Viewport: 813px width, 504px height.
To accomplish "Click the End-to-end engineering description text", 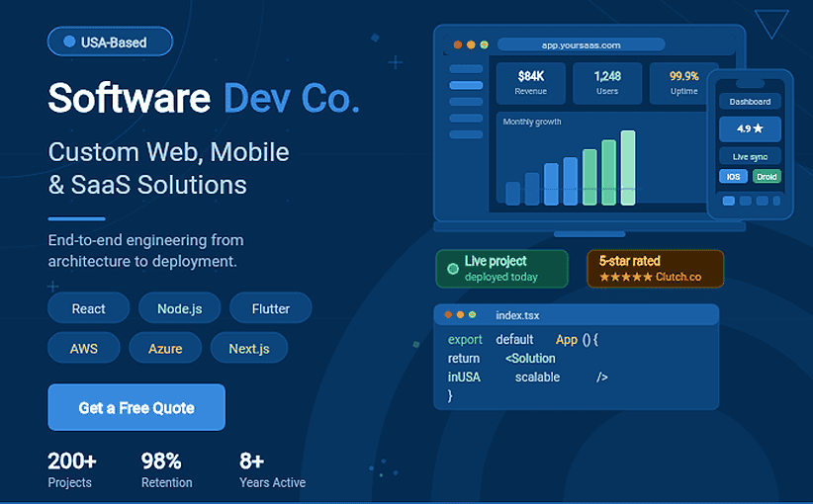I will (145, 251).
